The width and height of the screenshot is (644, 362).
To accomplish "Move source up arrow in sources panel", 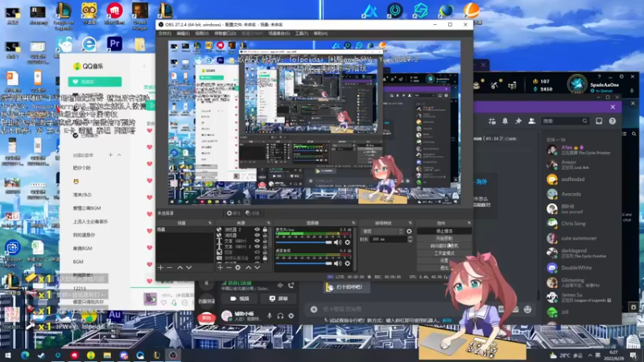I will 249,268.
